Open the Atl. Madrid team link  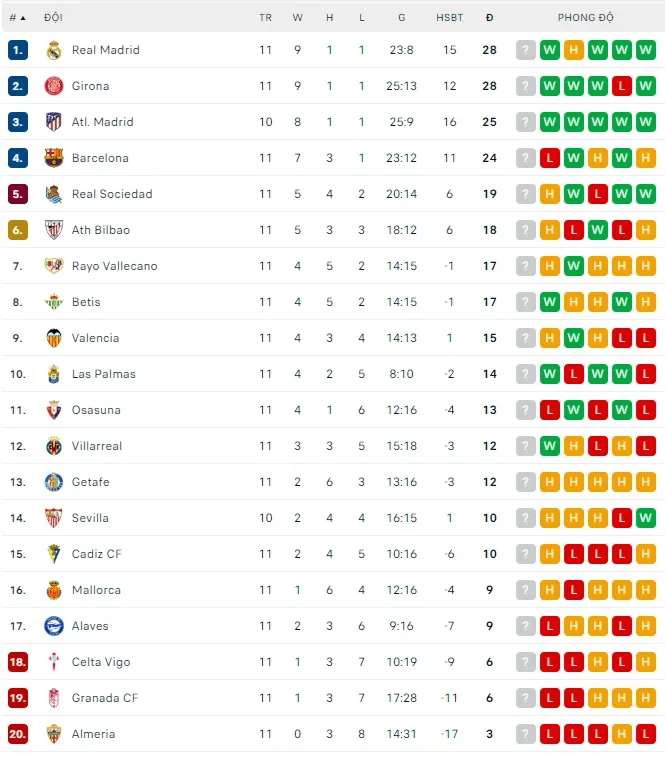click(102, 122)
